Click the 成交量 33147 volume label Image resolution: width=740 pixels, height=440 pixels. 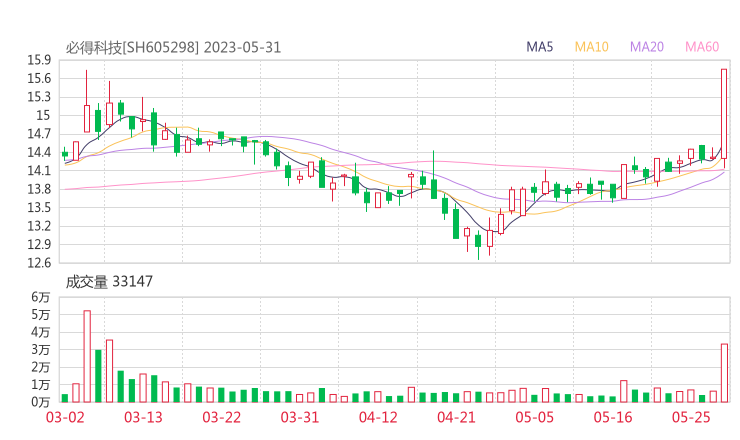click(109, 281)
